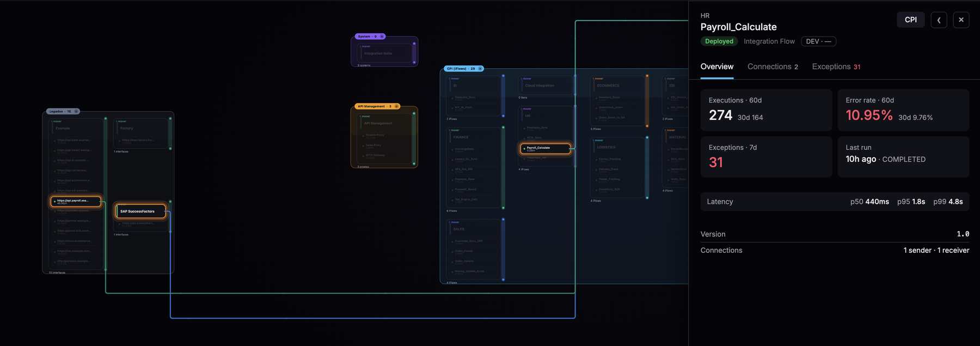Select the highlighted https://api.payroll endpoint node
This screenshot has height=346, width=980.
point(76,202)
